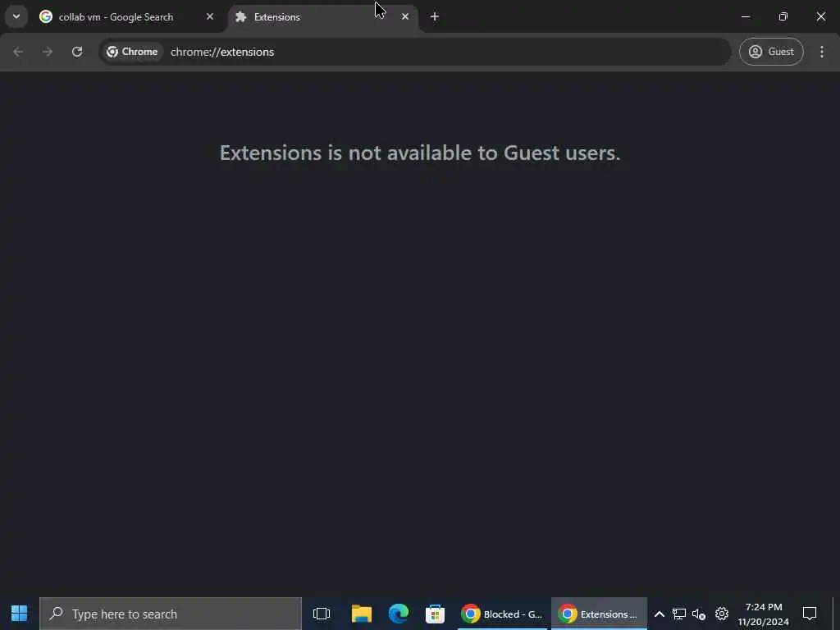
Task: Open the Windows Start menu
Action: pyautogui.click(x=20, y=614)
